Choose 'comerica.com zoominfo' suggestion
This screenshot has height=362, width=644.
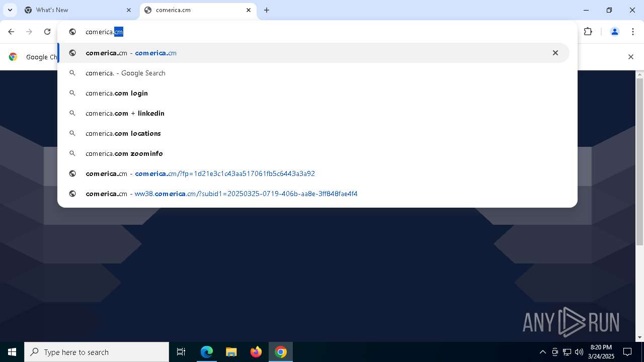click(x=313, y=153)
